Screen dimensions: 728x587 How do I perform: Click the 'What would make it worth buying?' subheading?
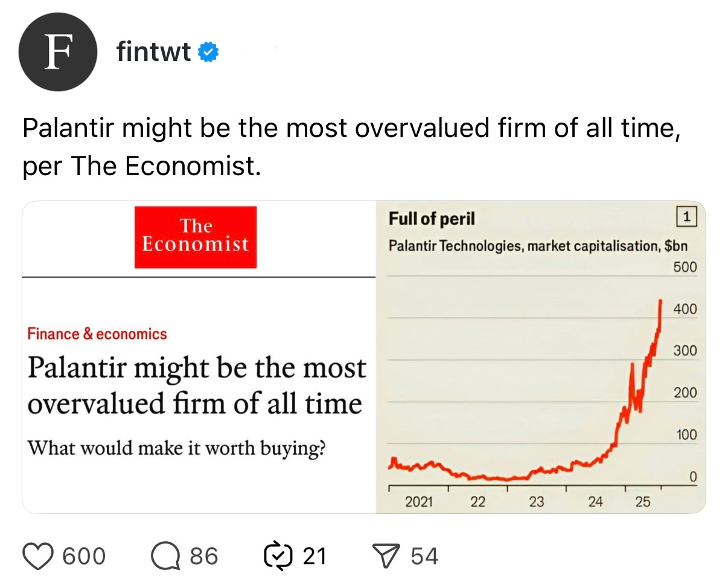(176, 448)
